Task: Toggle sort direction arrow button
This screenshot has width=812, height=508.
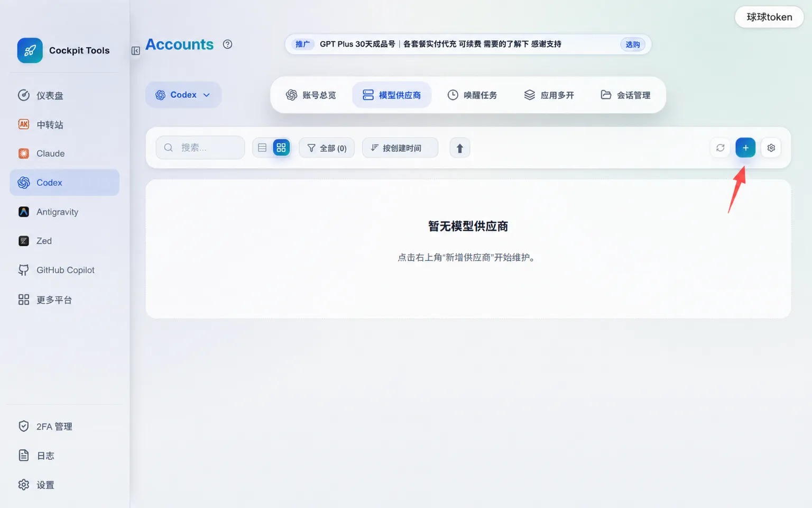Action: 460,148
